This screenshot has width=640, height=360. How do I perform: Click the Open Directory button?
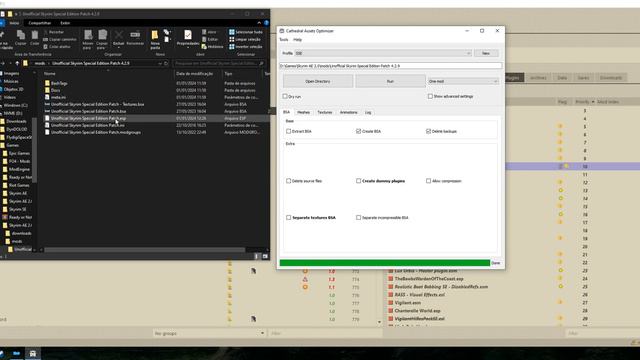pyautogui.click(x=318, y=81)
